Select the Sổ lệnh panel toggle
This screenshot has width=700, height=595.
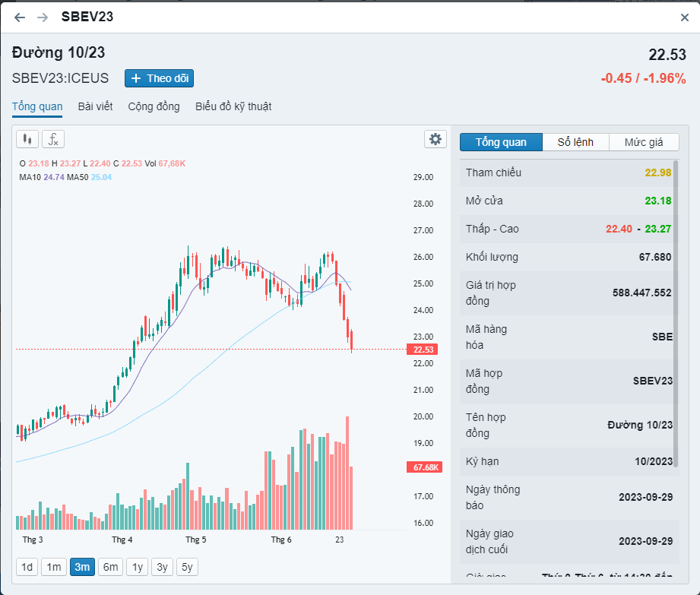coord(575,142)
